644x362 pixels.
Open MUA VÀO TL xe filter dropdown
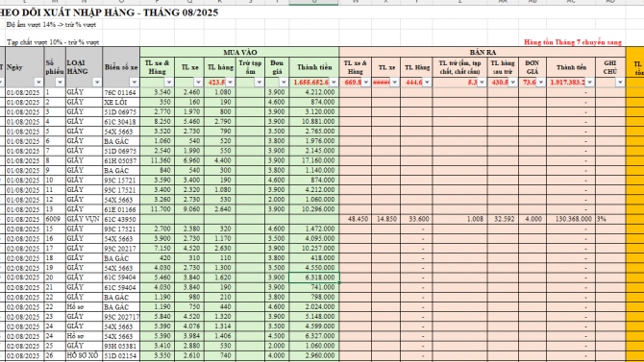pos(198,82)
